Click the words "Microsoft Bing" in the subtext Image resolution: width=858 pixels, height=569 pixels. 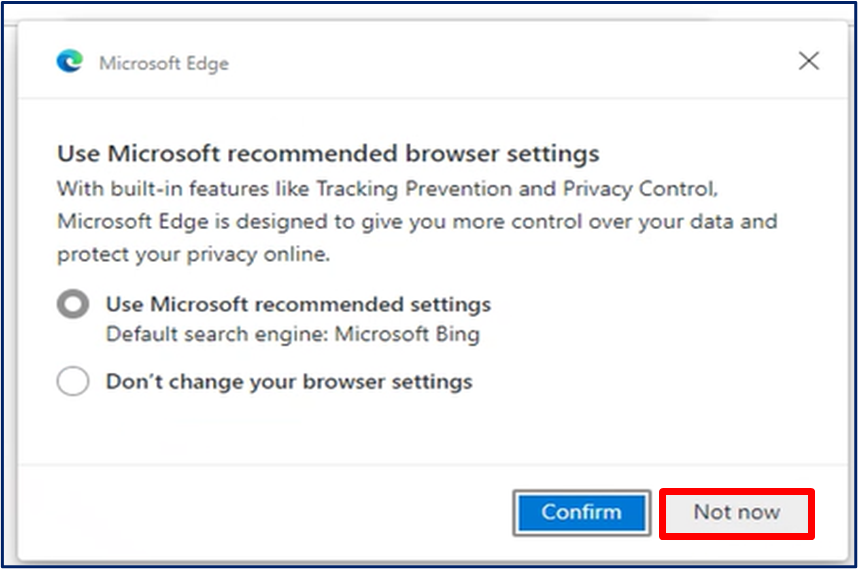407,334
